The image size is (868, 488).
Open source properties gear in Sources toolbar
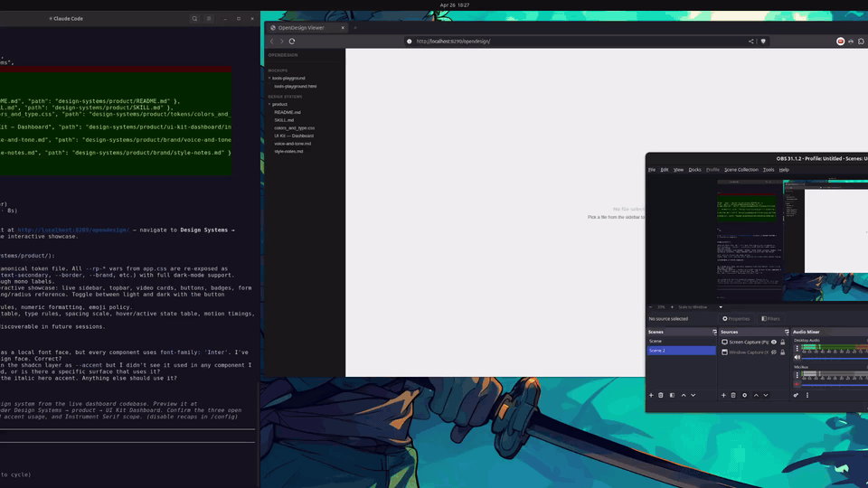point(744,395)
